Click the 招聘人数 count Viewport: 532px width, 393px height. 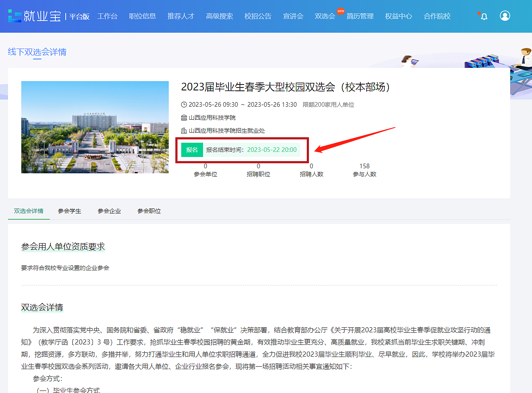[311, 170]
